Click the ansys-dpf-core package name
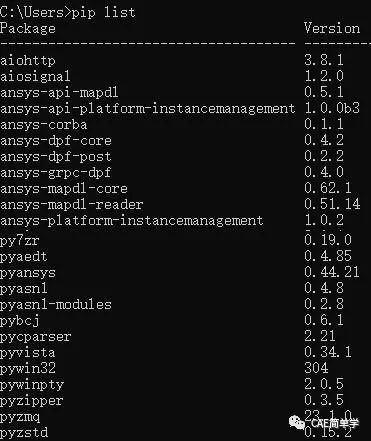This screenshot has width=371, height=441. [x=56, y=141]
